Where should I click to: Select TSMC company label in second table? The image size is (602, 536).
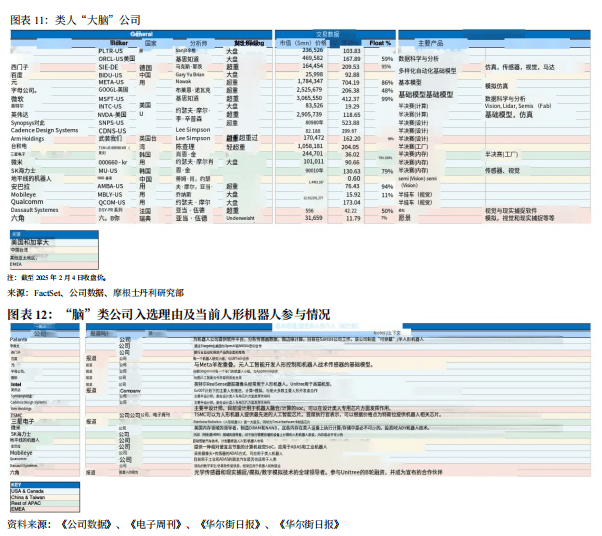click(16, 415)
